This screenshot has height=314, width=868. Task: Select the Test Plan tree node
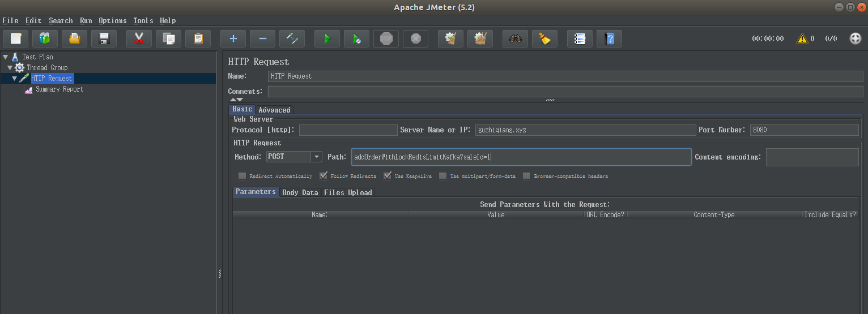37,57
